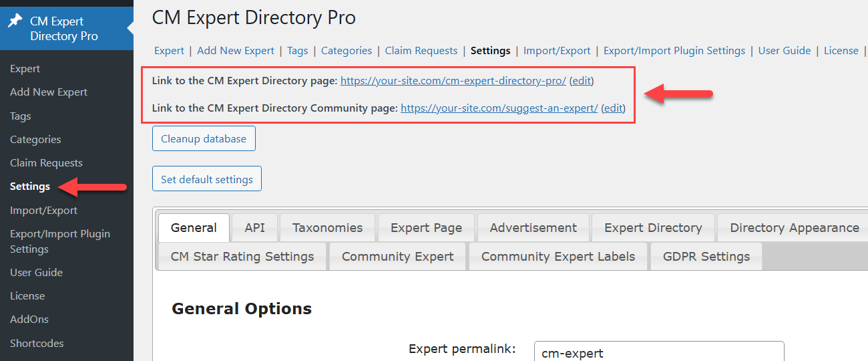Click Settings in top navigation
Image resolution: width=868 pixels, height=361 pixels.
click(x=491, y=51)
